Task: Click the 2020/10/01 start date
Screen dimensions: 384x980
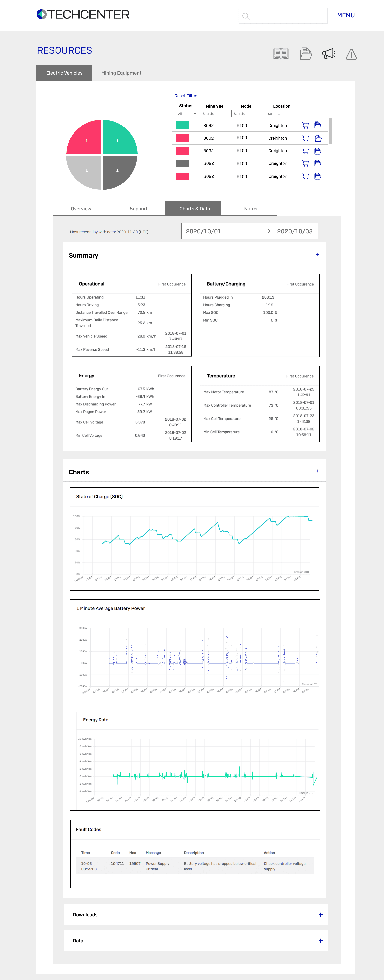Action: click(203, 231)
